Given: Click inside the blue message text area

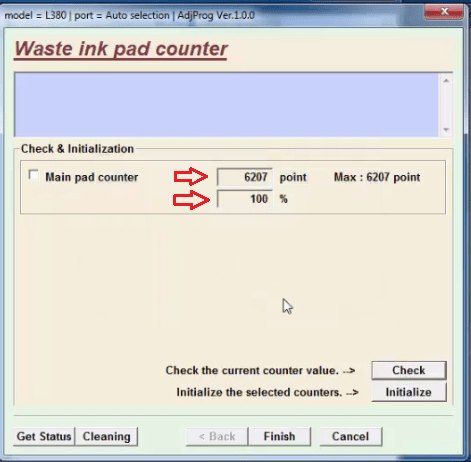Looking at the screenshot, I should click(x=227, y=104).
